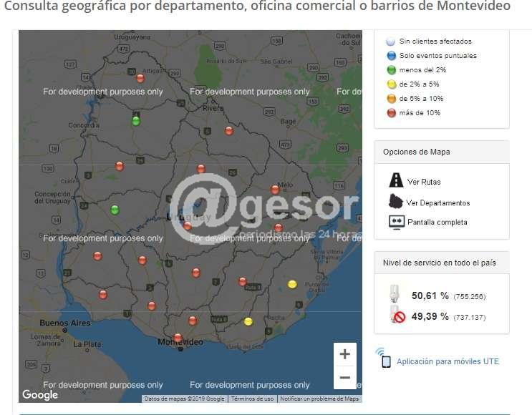The image size is (532, 415).
Task: Click the red marker over Montevideo
Action: (x=178, y=338)
